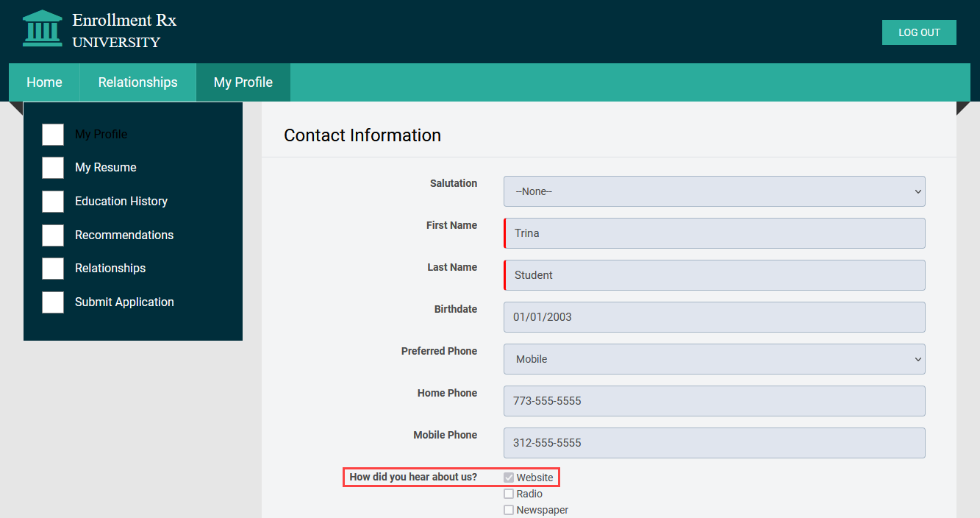Image resolution: width=980 pixels, height=518 pixels.
Task: Go to the Home tab
Action: point(44,82)
